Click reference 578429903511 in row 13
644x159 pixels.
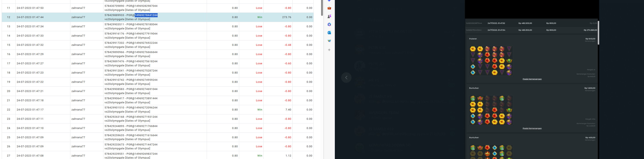(x=114, y=24)
